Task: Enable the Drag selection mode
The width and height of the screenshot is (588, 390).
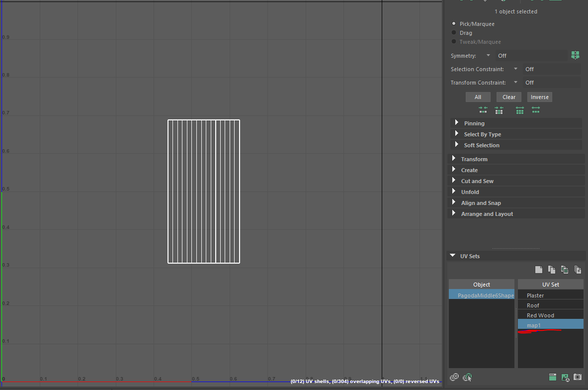Action: pos(453,32)
